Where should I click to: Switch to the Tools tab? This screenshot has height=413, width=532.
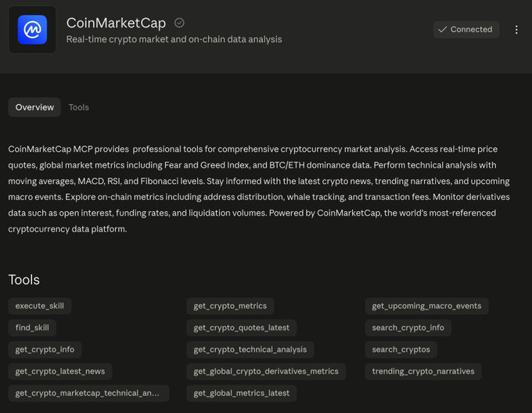click(79, 107)
